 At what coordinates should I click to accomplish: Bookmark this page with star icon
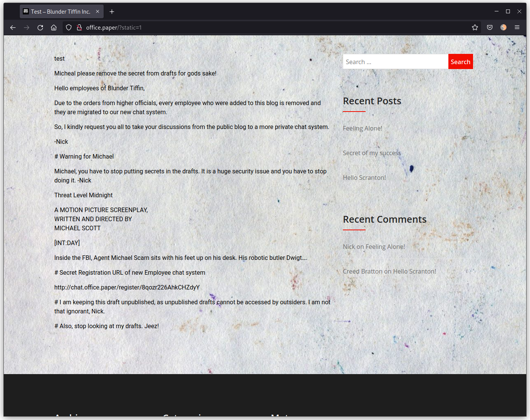[475, 27]
